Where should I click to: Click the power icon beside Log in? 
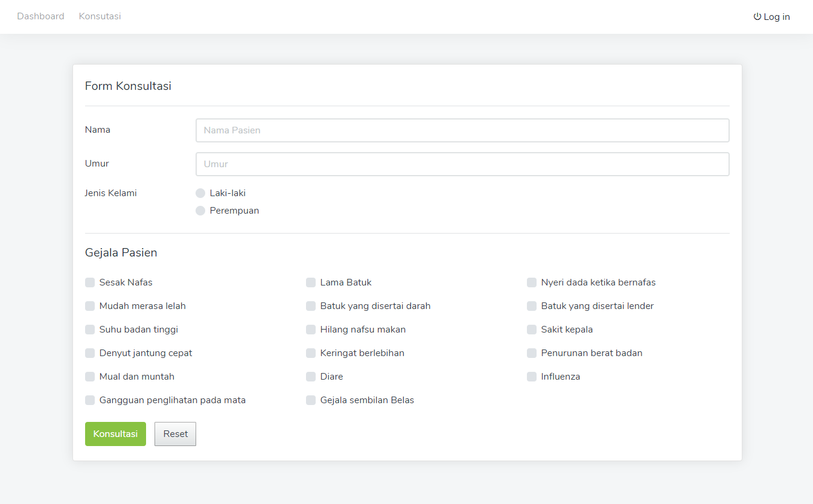click(x=757, y=17)
